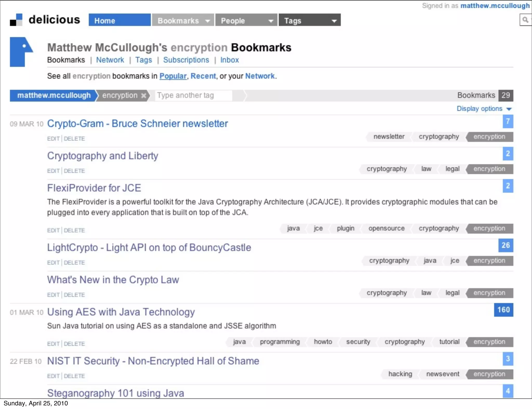Open the Inbox section link
This screenshot has height=409, width=532.
click(x=229, y=60)
